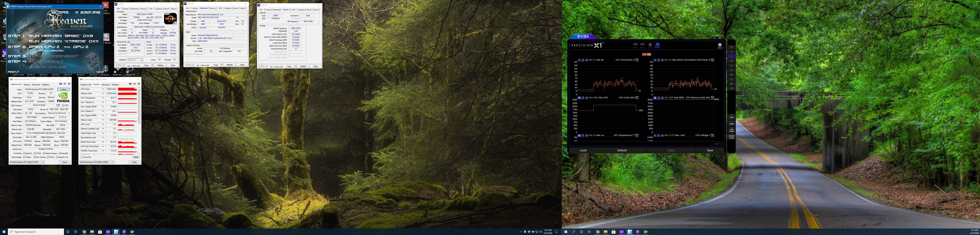
Task: Open the Memory Used sensor dropdown
Action: 103,120
